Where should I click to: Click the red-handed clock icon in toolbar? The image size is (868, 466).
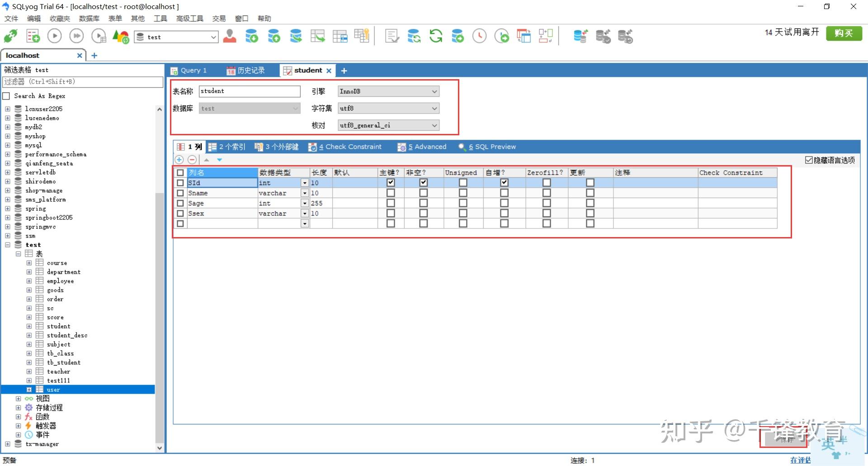tap(479, 36)
